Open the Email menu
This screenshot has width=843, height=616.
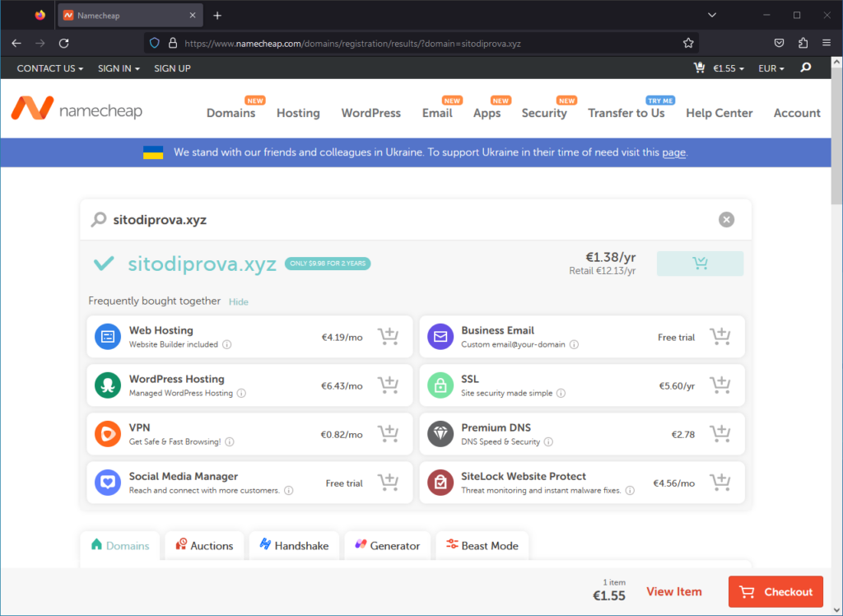point(437,113)
